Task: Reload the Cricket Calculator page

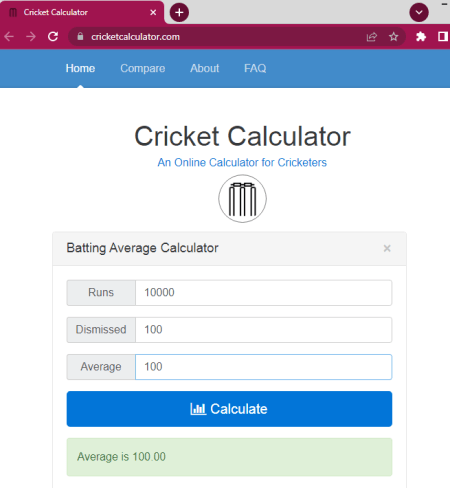Action: coord(53,36)
